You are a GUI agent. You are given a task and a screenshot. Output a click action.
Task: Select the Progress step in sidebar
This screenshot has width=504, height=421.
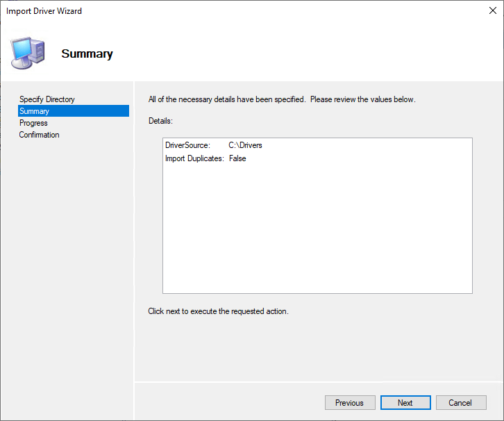(33, 123)
